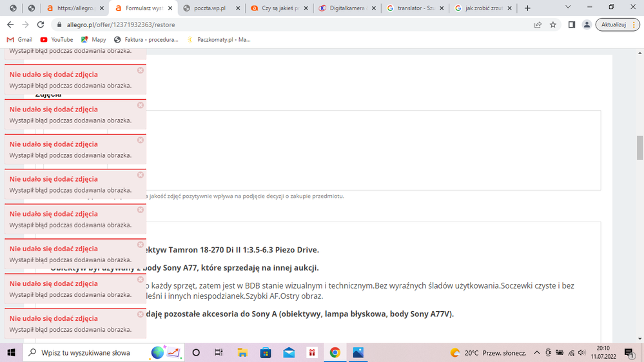The image size is (644, 362).
Task: Open the Chrome profile avatar
Action: click(587, 24)
